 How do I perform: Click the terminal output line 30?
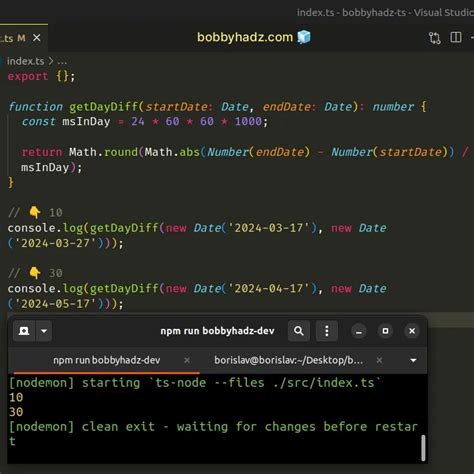pyautogui.click(x=16, y=412)
